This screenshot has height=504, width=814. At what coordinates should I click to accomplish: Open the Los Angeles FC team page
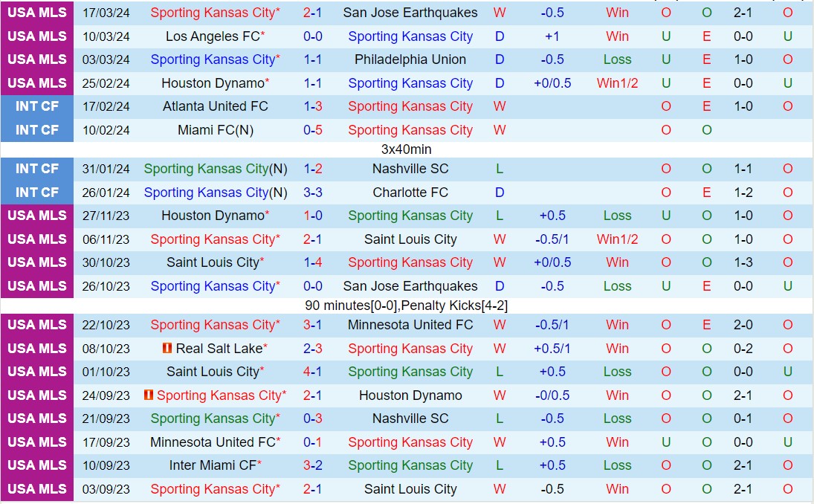pyautogui.click(x=212, y=36)
